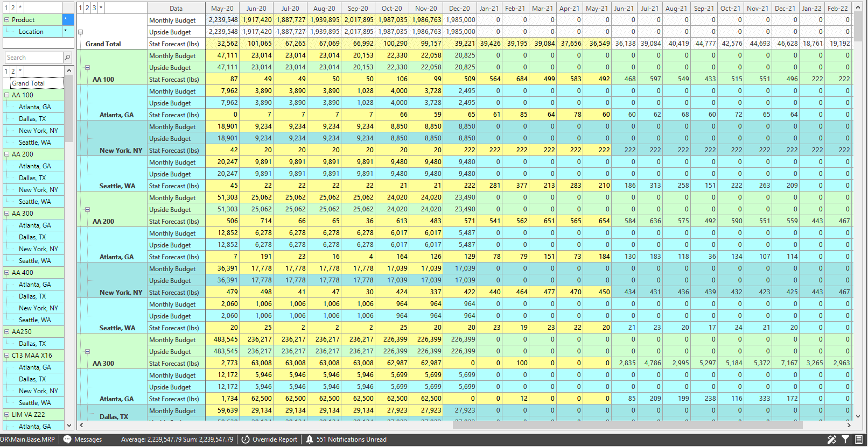Open the filter funnel icon
The height and width of the screenshot is (447, 868).
[x=845, y=439]
